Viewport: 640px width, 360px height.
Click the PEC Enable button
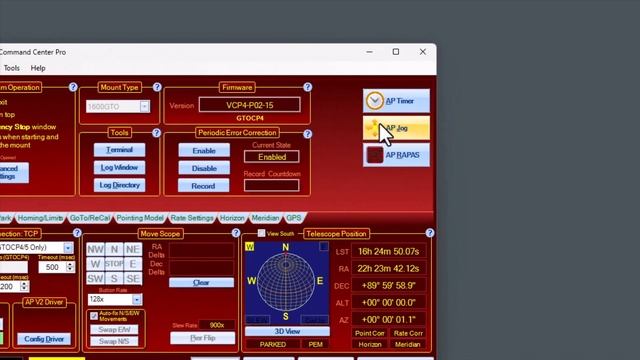pos(204,151)
